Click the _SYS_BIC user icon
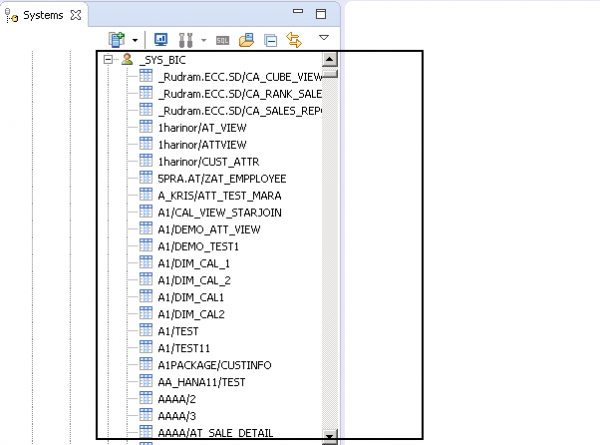600x445 pixels. pos(127,59)
